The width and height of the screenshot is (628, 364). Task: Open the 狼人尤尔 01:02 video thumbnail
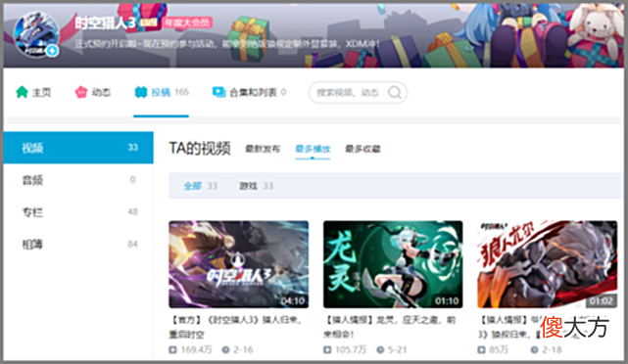[x=547, y=264]
